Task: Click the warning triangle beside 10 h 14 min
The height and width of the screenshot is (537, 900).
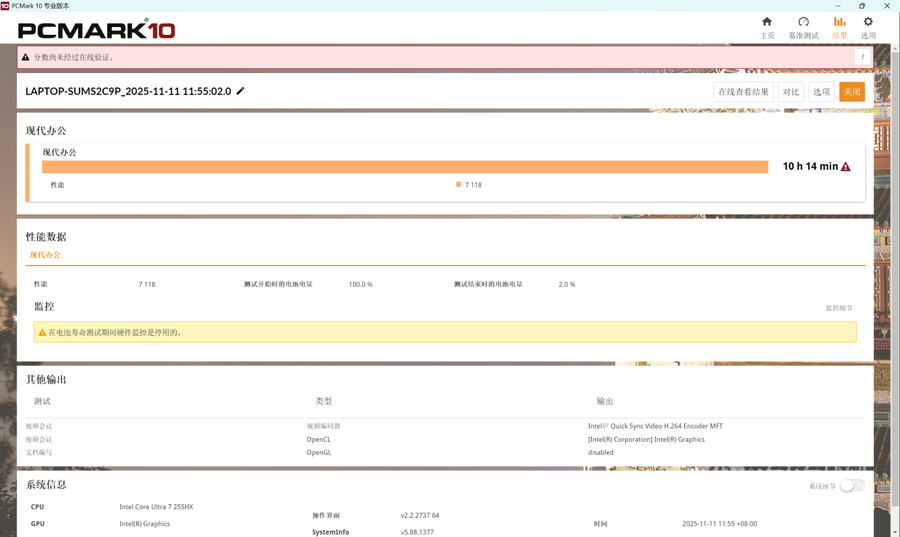Action: 846,167
